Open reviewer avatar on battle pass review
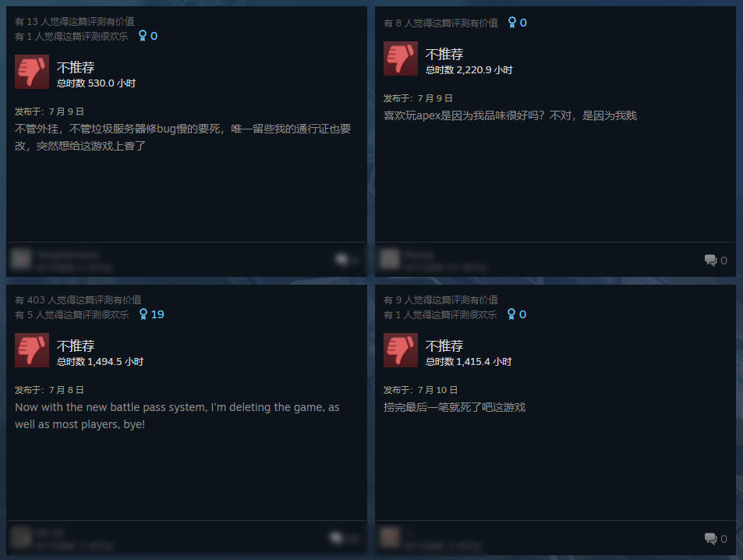Screen dimensions: 743x560 [21, 537]
